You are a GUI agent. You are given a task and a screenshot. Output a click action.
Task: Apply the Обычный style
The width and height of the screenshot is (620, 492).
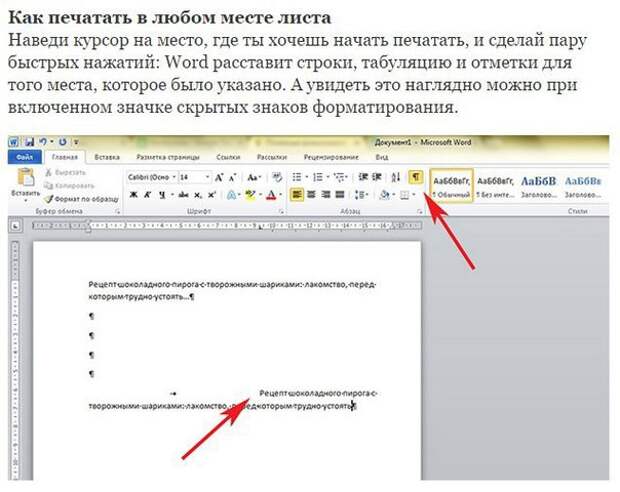[x=450, y=185]
